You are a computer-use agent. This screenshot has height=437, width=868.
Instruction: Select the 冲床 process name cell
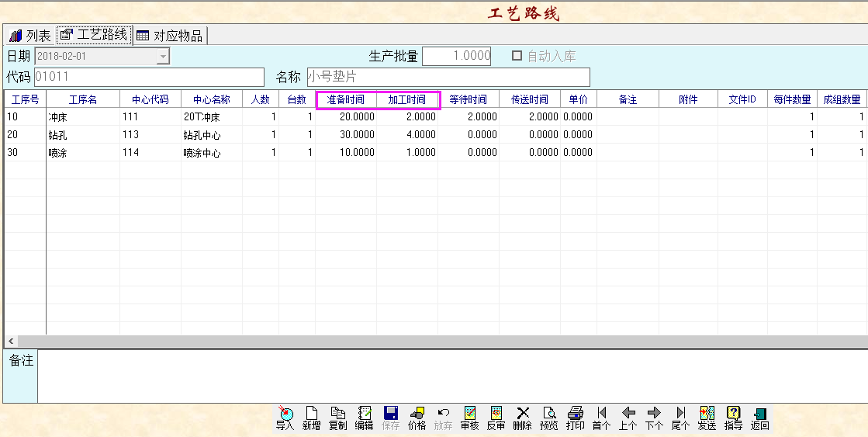(x=83, y=117)
